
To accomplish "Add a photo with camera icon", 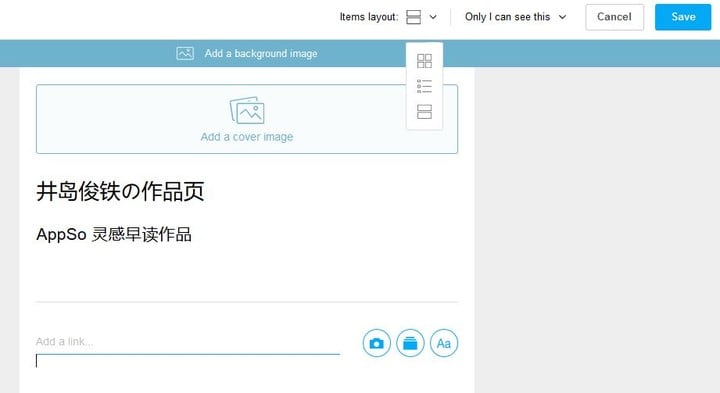I will click(x=377, y=343).
